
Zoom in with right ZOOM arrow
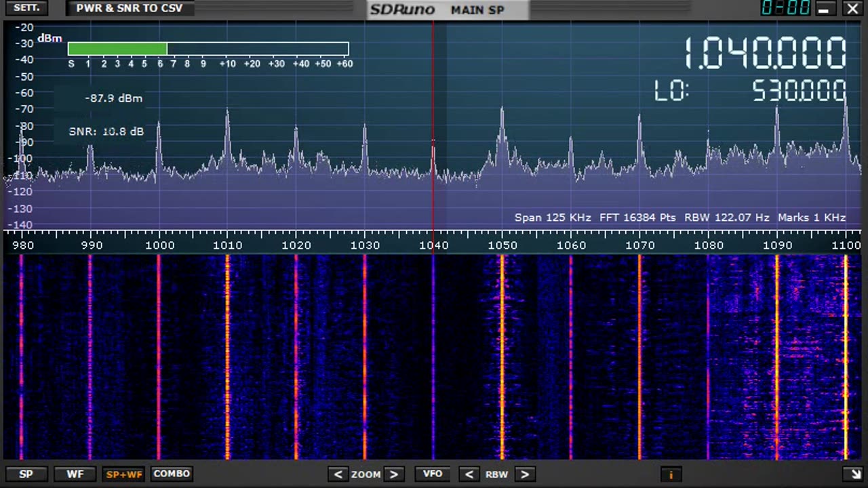(394, 474)
